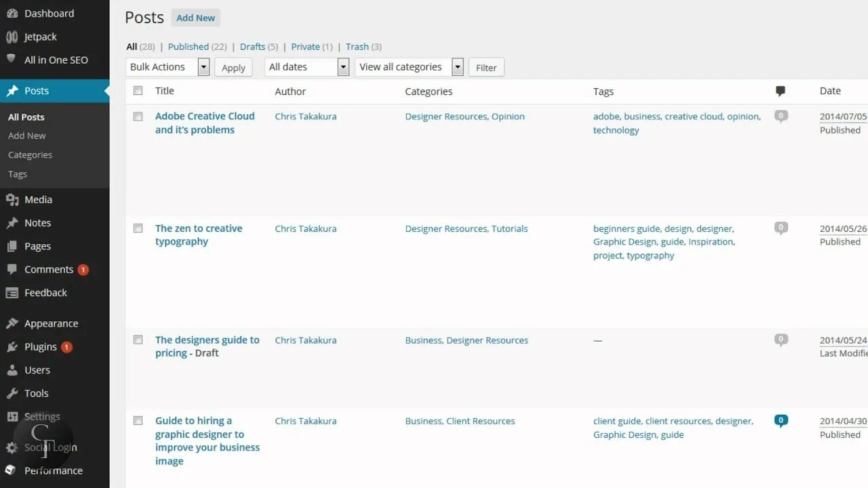The height and width of the screenshot is (488, 868).
Task: Click the Appearance paintbrush icon
Action: click(12, 324)
